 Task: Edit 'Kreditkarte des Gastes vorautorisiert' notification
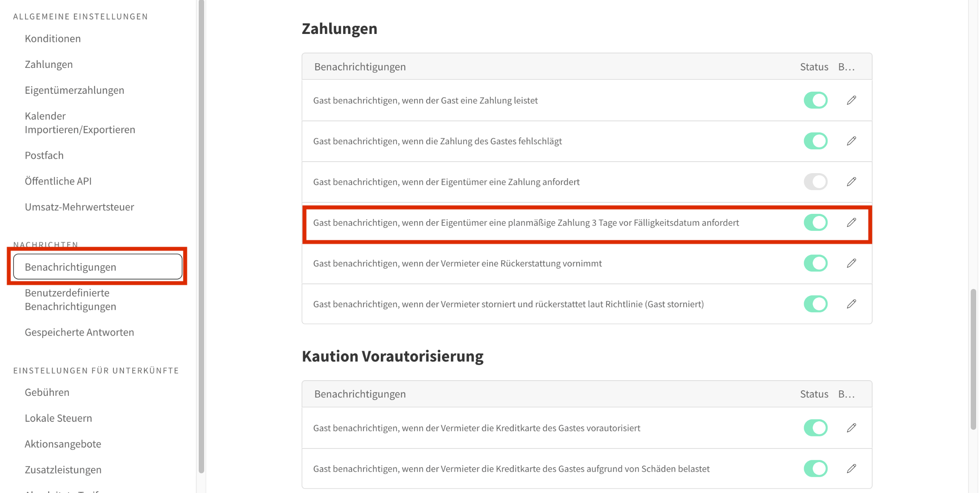coord(851,428)
